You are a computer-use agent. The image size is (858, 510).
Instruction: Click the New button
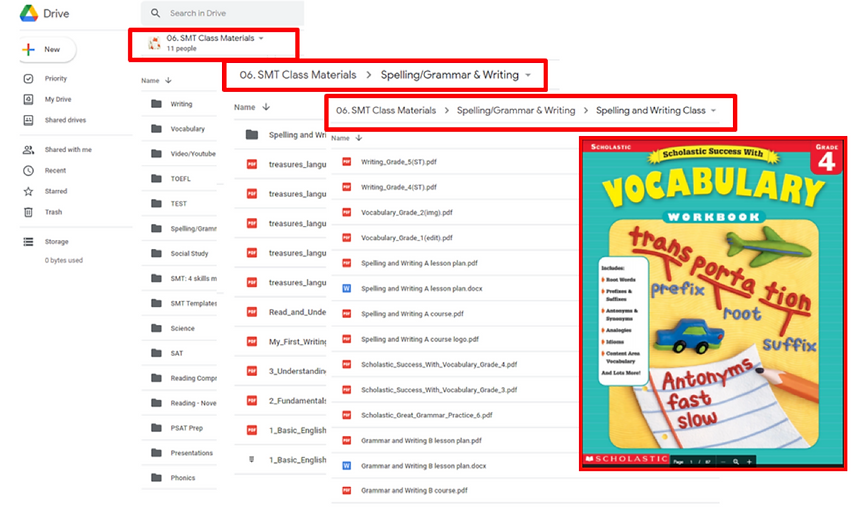coord(48,49)
